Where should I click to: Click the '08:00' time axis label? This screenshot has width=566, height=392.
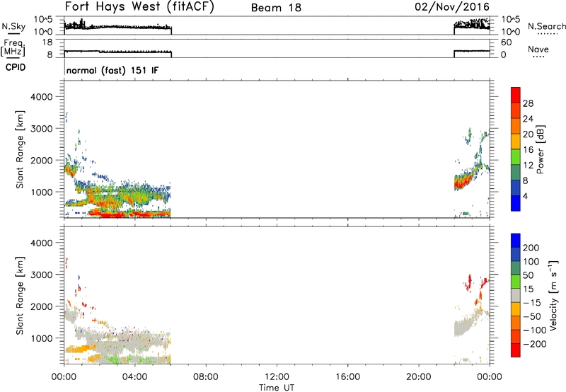[x=206, y=377]
